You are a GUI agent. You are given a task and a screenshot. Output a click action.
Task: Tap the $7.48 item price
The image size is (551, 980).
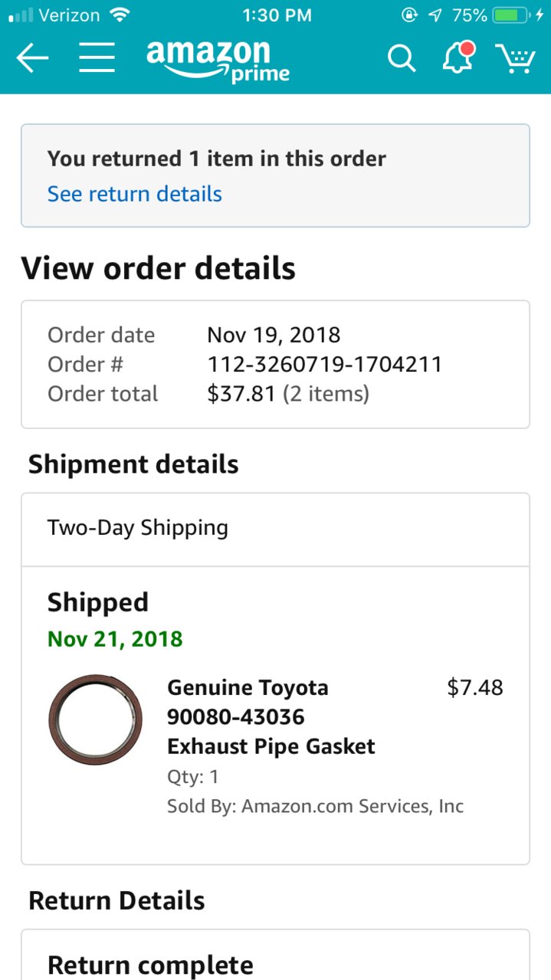475,687
